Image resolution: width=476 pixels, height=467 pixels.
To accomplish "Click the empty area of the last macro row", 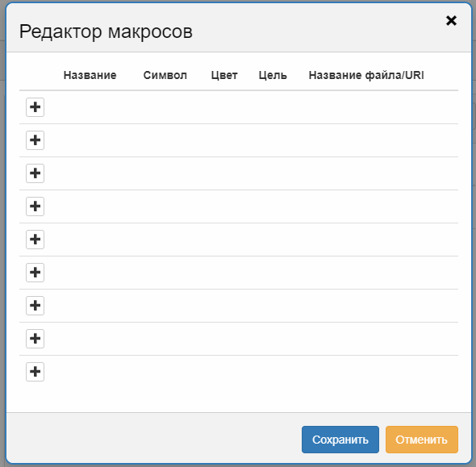I will tap(252, 372).
